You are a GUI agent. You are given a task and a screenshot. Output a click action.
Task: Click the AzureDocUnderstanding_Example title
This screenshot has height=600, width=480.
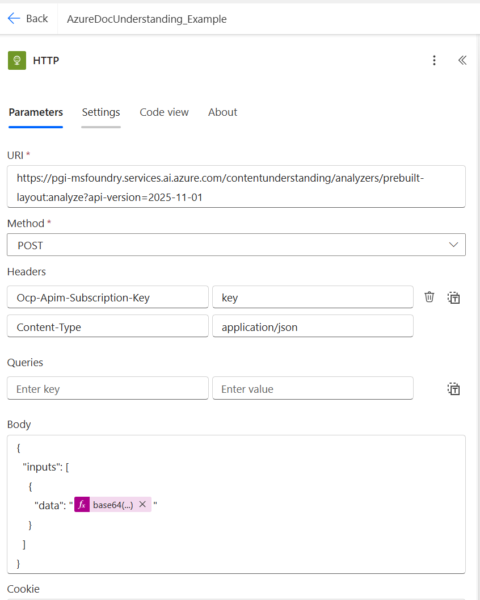(147, 19)
